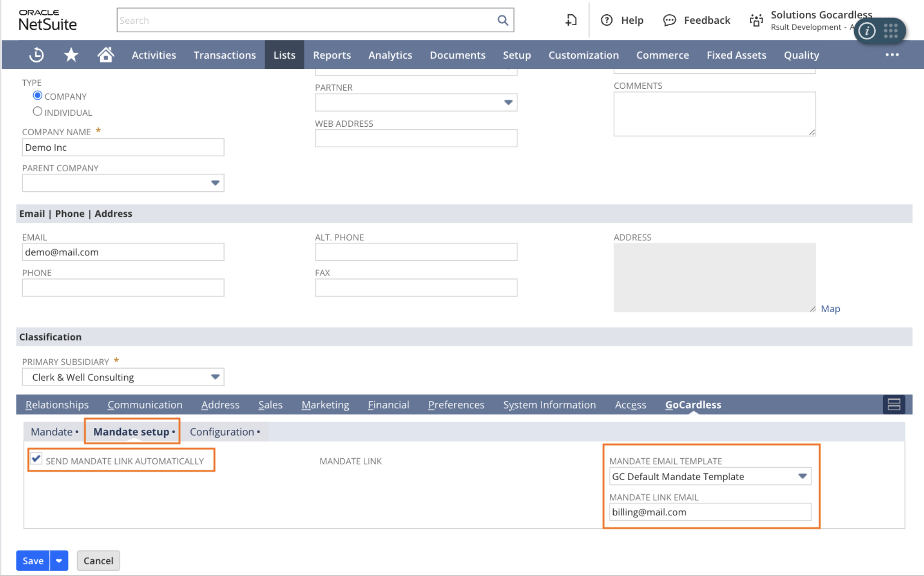Switch to the Address tab

pos(220,405)
